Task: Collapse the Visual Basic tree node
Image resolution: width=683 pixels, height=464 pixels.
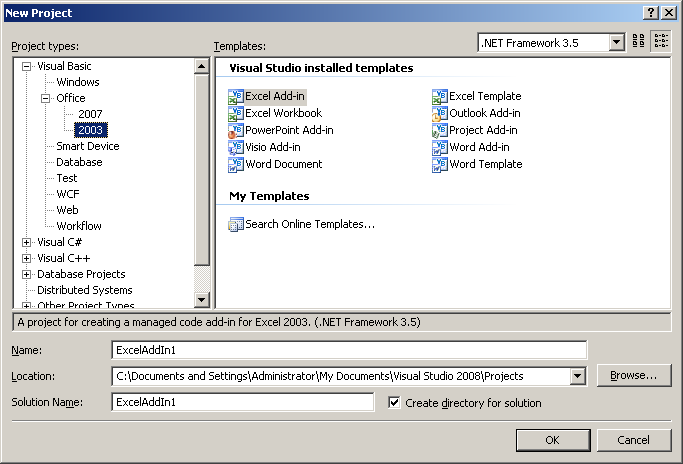Action: pos(27,67)
